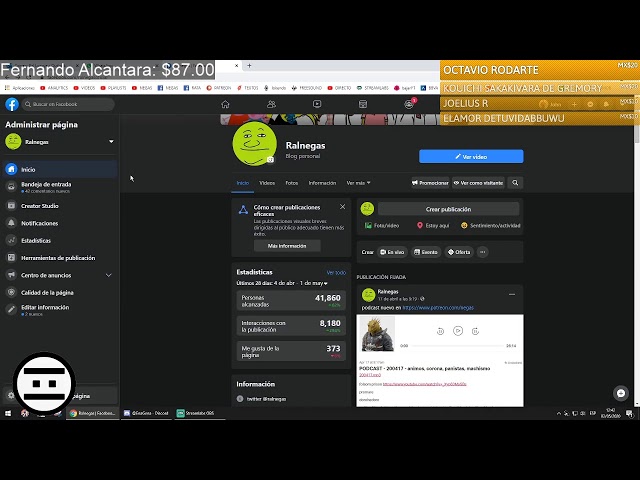Open the more create options ellipsis
This screenshot has height=480, width=640.
[482, 252]
